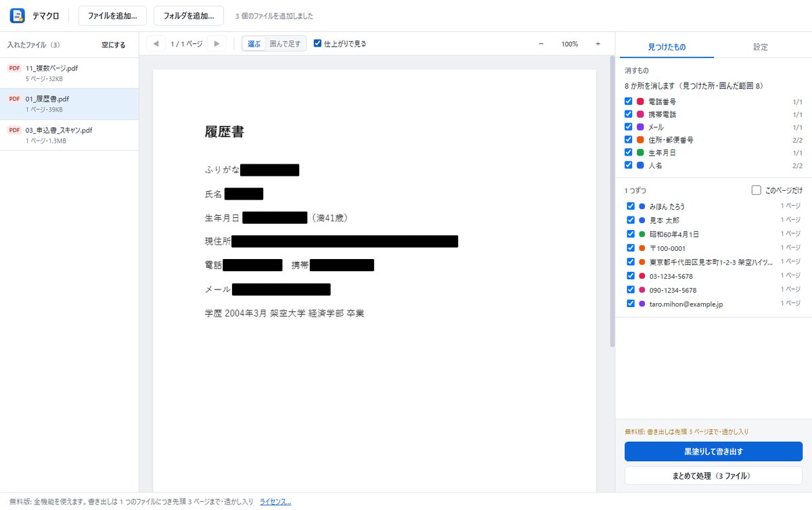Uncheck 昭和60年4月1日 item checkbox
This screenshot has width=812, height=510.
(x=631, y=233)
